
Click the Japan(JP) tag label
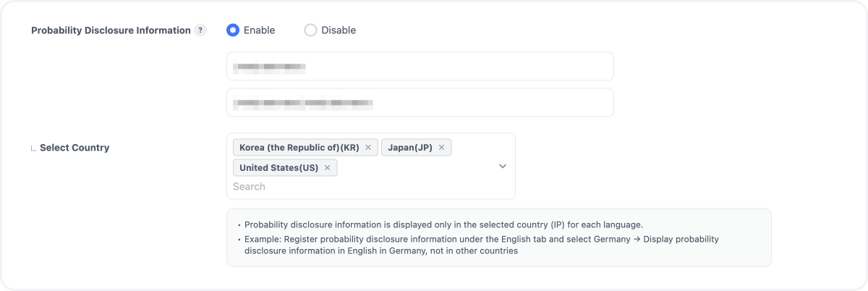pyautogui.click(x=410, y=148)
